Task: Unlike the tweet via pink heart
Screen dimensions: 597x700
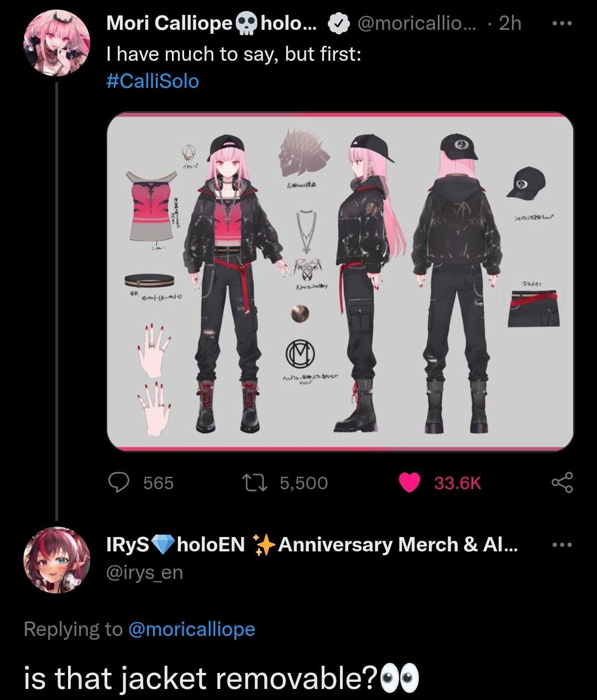Action: coord(410,483)
